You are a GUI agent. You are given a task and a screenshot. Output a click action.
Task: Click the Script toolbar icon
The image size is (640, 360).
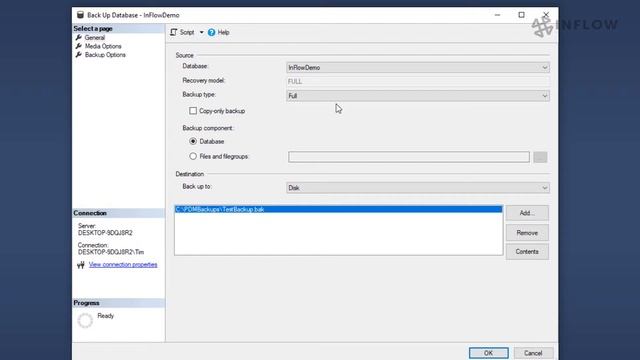point(174,32)
